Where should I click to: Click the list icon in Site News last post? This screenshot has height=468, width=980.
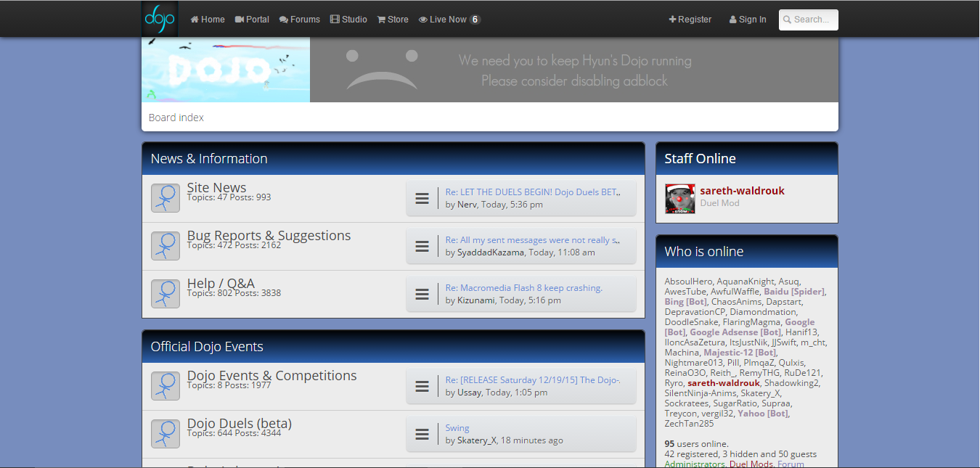click(x=422, y=198)
